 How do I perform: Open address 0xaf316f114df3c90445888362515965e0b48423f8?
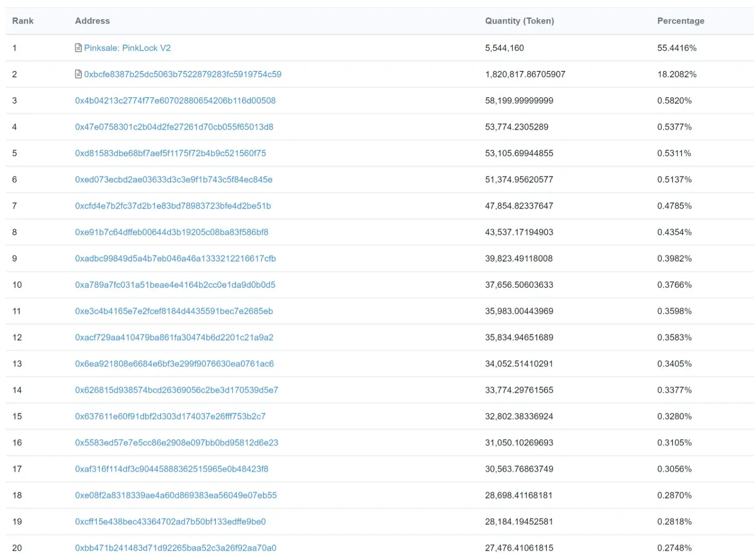(172, 468)
